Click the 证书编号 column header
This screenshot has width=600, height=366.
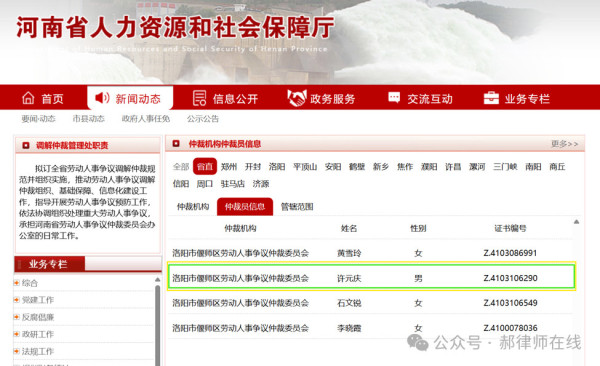click(510, 229)
